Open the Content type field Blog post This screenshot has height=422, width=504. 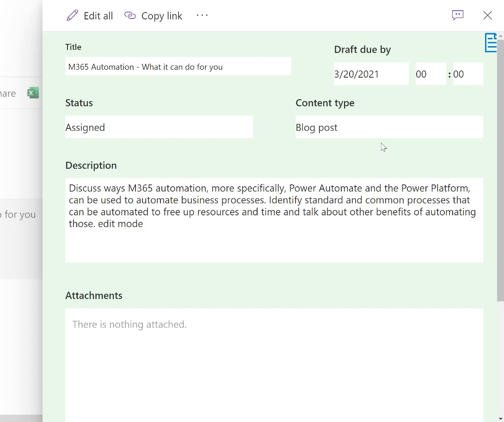click(389, 127)
